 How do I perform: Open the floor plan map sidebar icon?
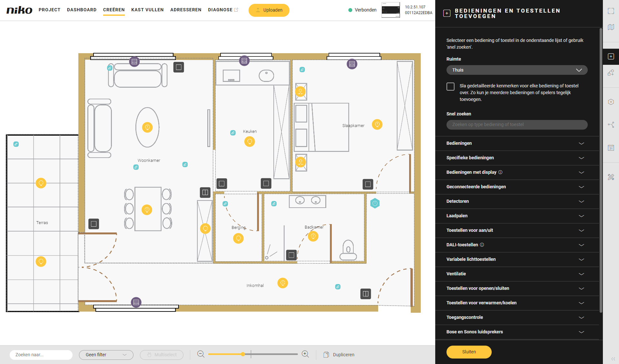[611, 27]
